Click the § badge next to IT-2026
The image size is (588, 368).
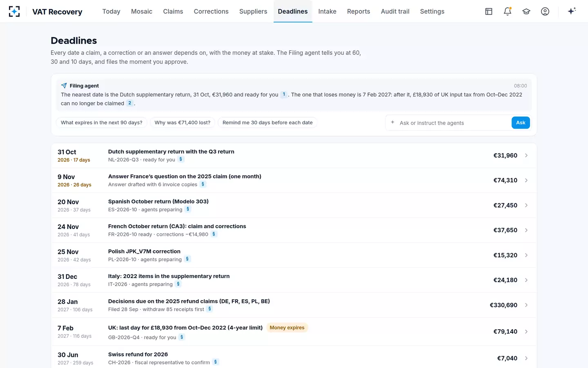click(178, 284)
